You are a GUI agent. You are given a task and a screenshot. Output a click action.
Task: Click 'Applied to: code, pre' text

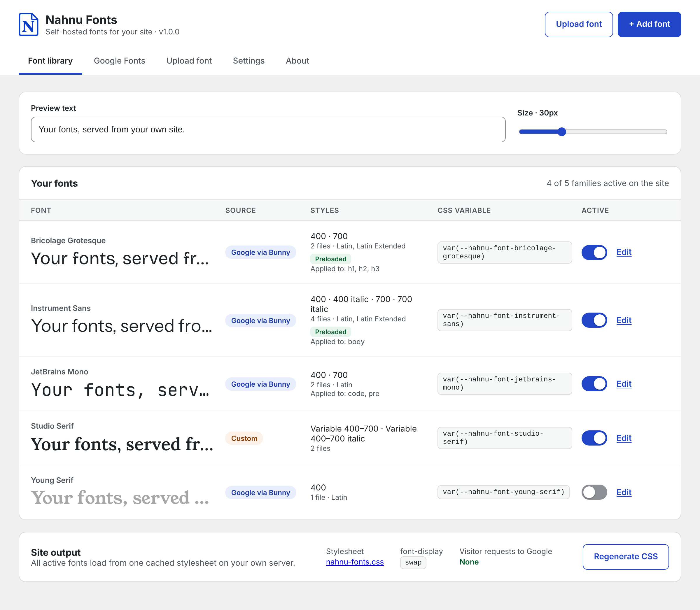click(x=345, y=394)
